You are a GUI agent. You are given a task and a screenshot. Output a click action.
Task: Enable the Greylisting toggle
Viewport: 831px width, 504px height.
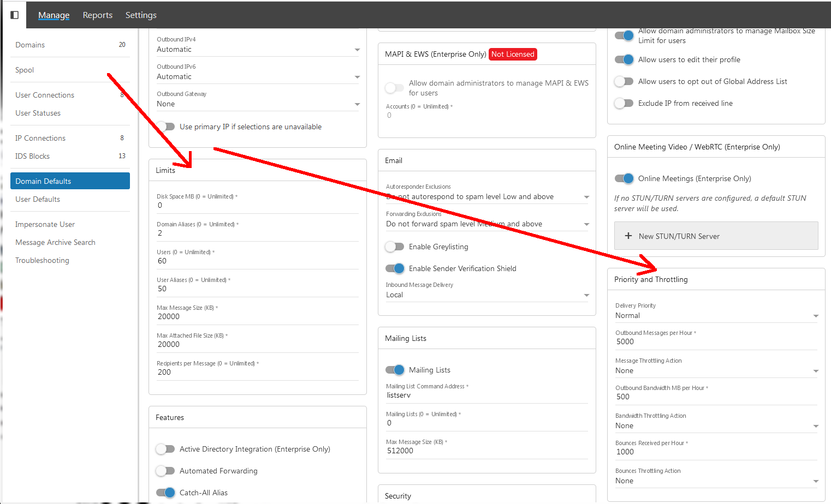(394, 247)
